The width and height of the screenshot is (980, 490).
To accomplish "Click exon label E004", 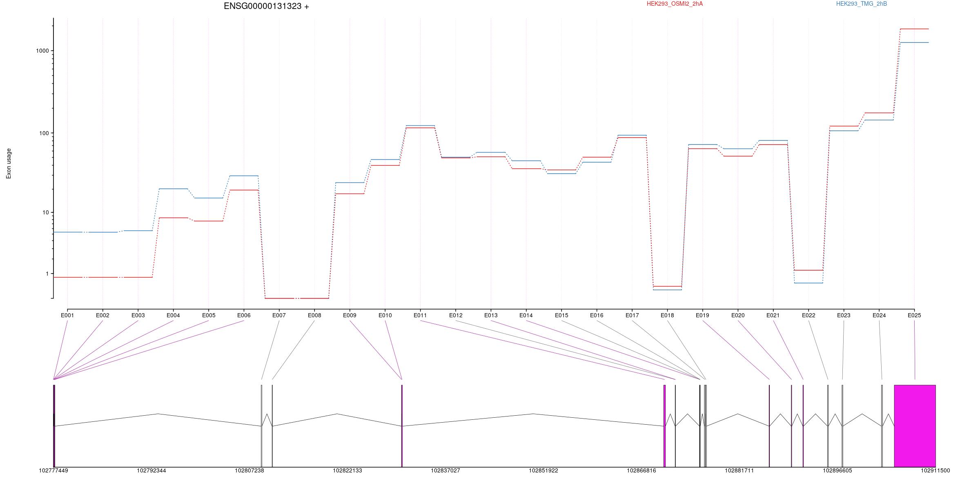I will pos(173,315).
